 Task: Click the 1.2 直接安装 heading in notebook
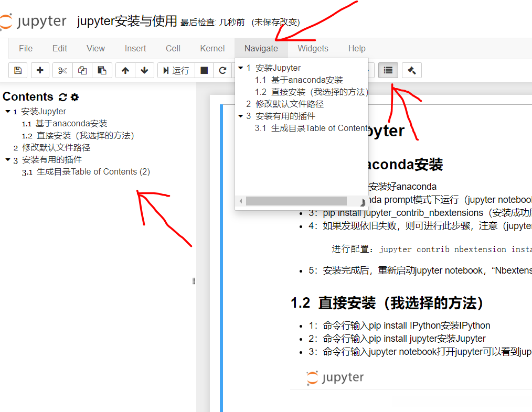(387, 303)
